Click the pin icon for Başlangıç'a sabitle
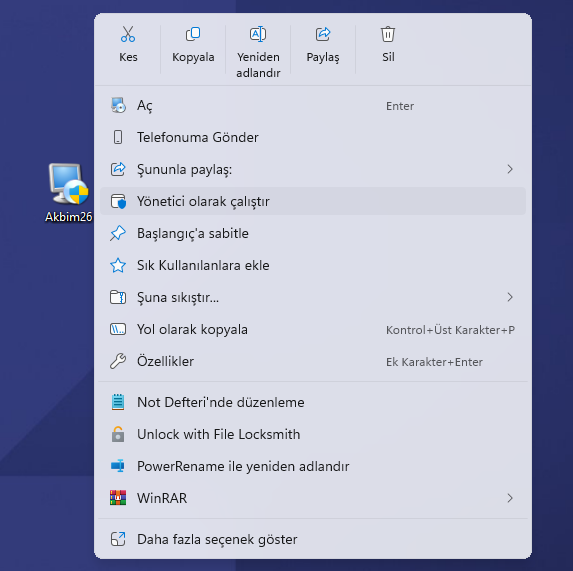573x571 pixels. [118, 233]
